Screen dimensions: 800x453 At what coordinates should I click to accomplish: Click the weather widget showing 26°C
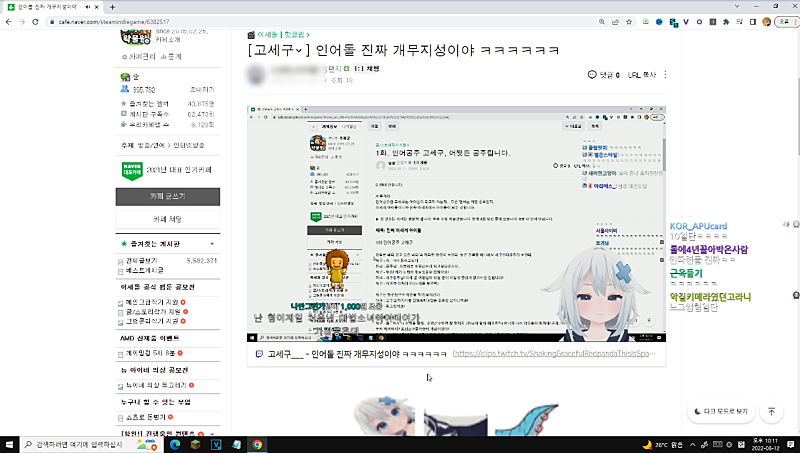point(663,444)
